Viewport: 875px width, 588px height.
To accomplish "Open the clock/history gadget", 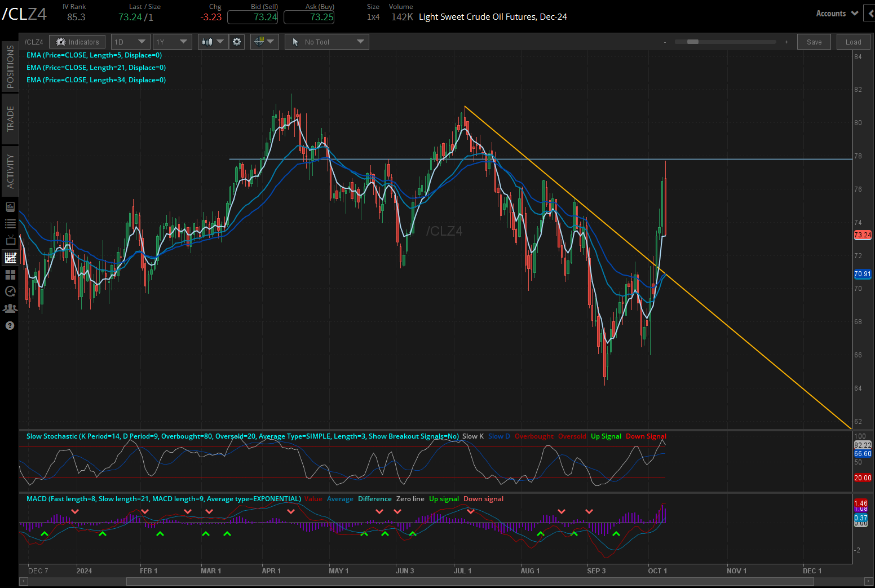I will (10, 291).
